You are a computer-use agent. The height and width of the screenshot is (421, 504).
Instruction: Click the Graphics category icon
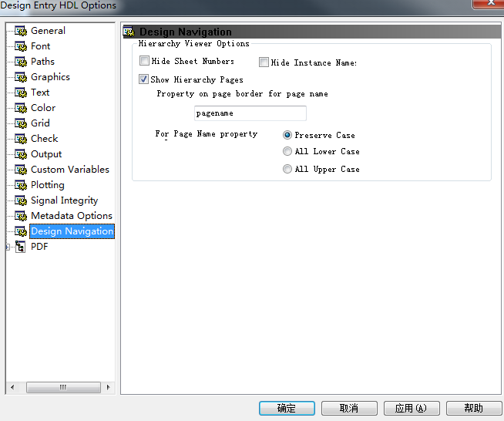pyautogui.click(x=21, y=77)
